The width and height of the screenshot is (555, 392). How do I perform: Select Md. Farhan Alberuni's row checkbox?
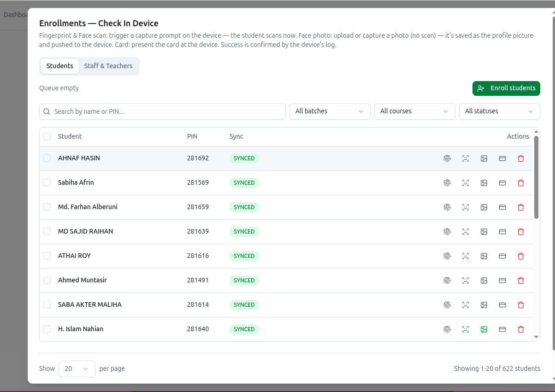coord(47,207)
